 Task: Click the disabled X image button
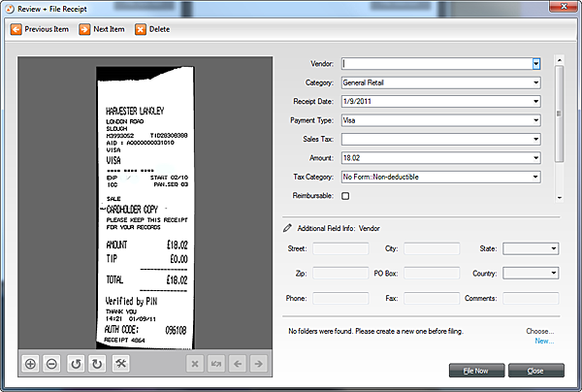click(x=195, y=364)
